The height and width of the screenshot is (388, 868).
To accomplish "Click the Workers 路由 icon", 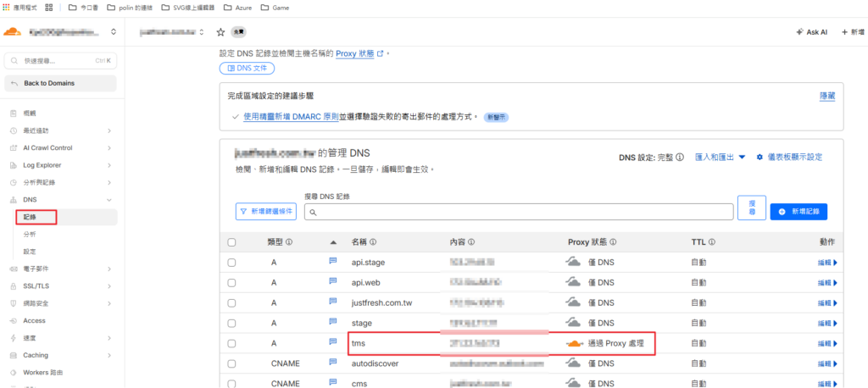I will [14, 373].
